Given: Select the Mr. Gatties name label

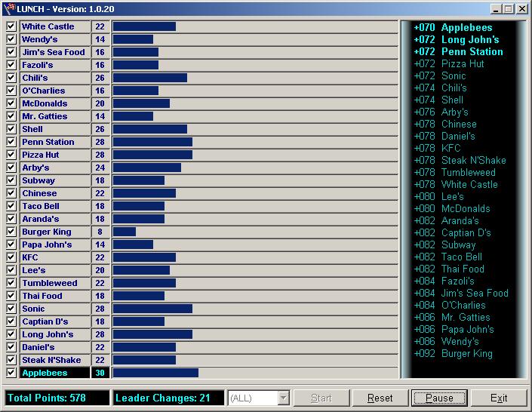Looking at the screenshot, I should click(55, 116).
